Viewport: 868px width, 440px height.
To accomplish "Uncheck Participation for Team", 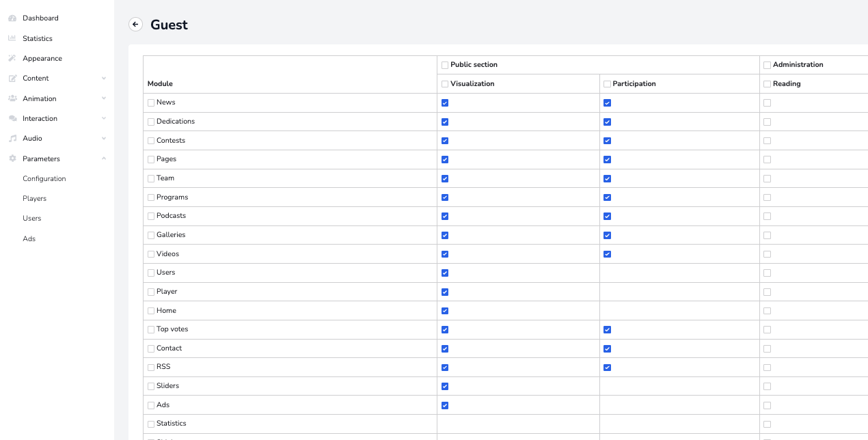I will tap(607, 178).
